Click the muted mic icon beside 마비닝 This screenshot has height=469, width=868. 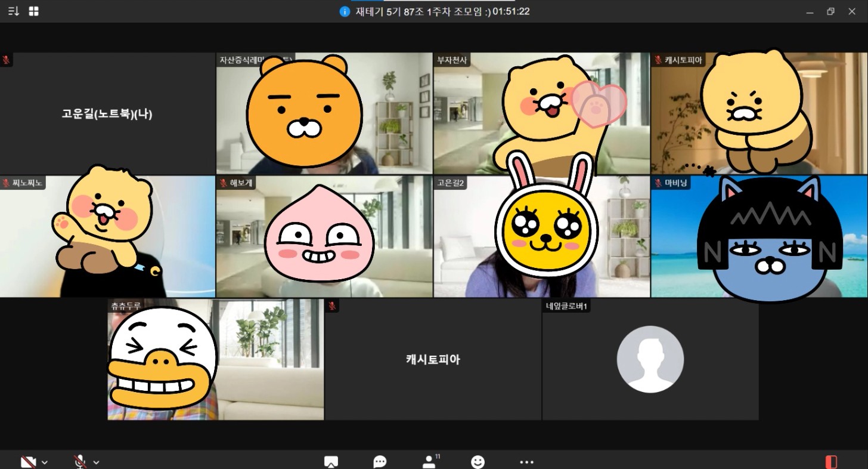(658, 183)
